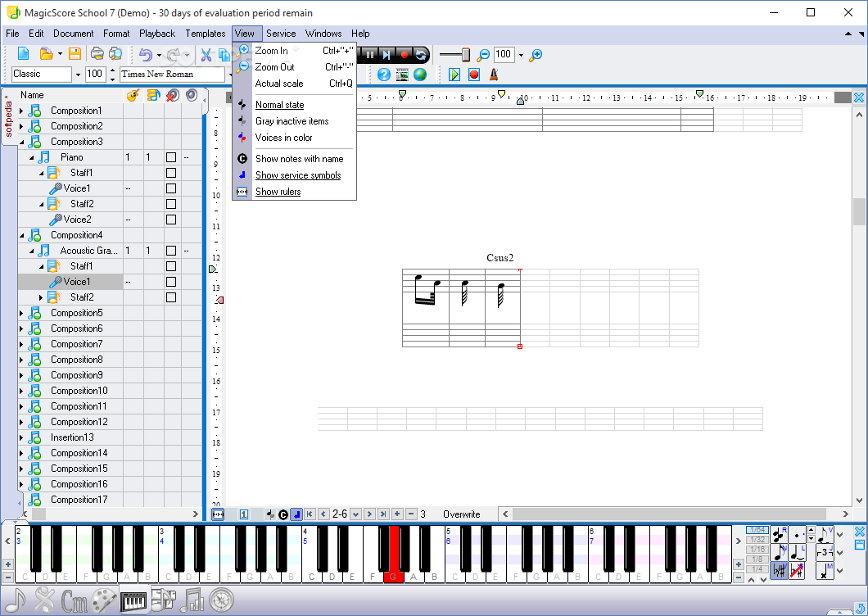Image resolution: width=868 pixels, height=616 pixels.
Task: Click the metronome icon
Action: (x=494, y=75)
